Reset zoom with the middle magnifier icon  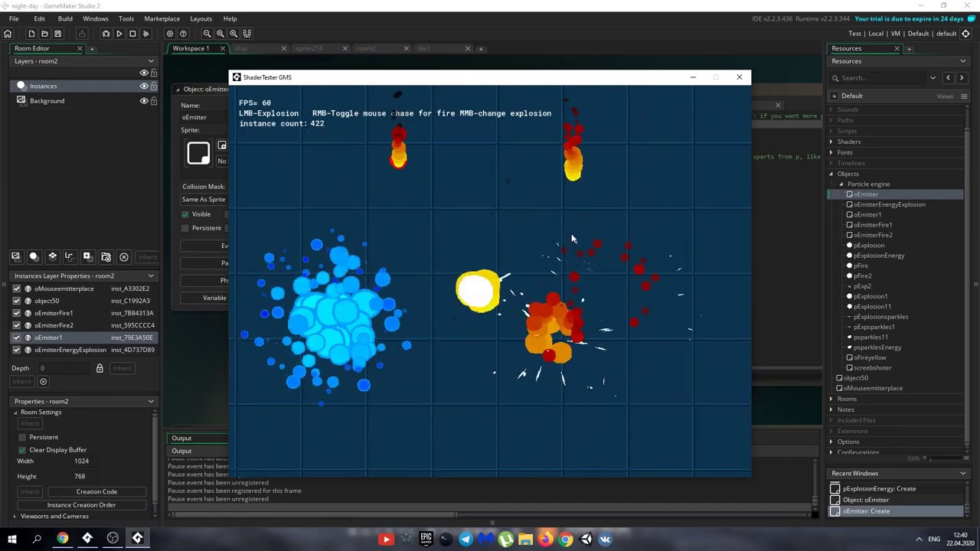coord(220,34)
